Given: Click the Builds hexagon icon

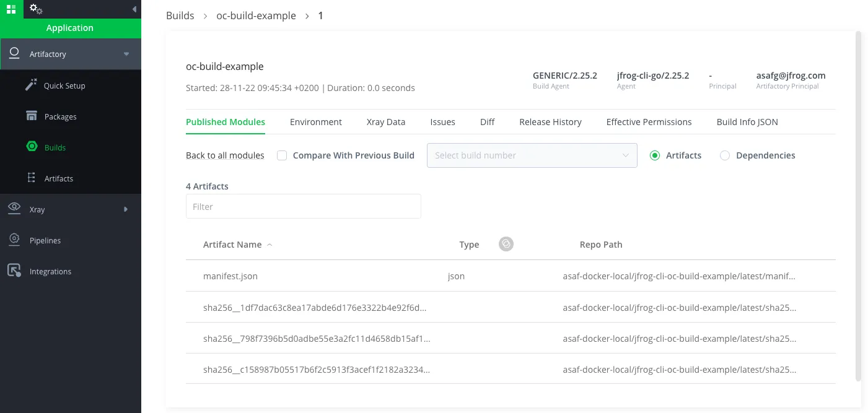Looking at the screenshot, I should (32, 147).
